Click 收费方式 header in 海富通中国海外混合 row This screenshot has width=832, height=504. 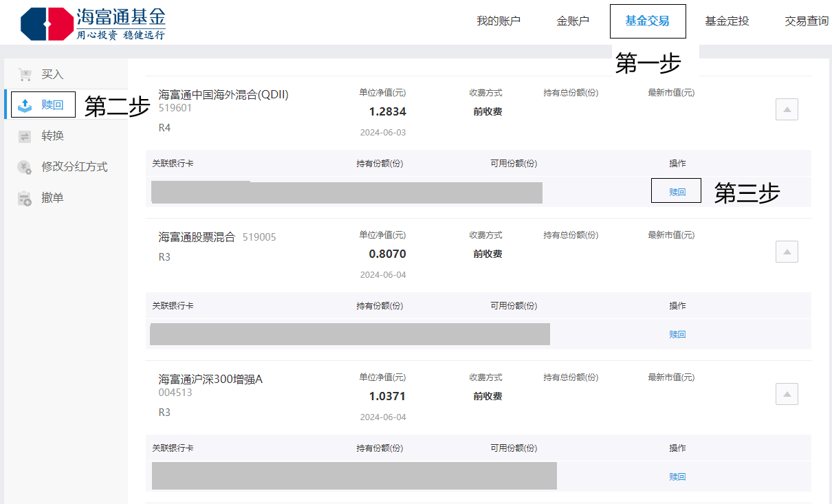(x=485, y=93)
